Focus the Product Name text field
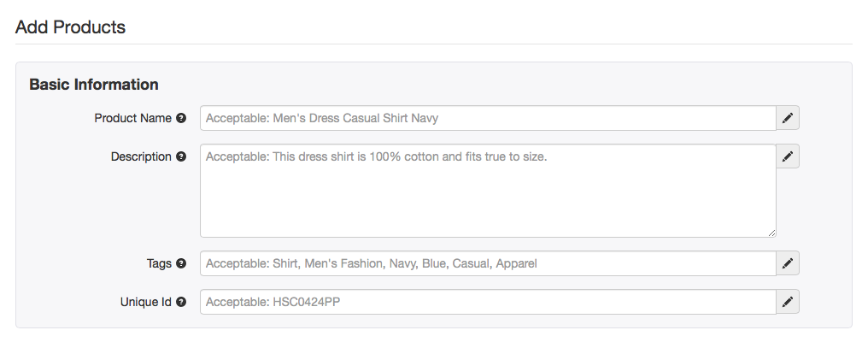868x342 pixels. (489, 118)
